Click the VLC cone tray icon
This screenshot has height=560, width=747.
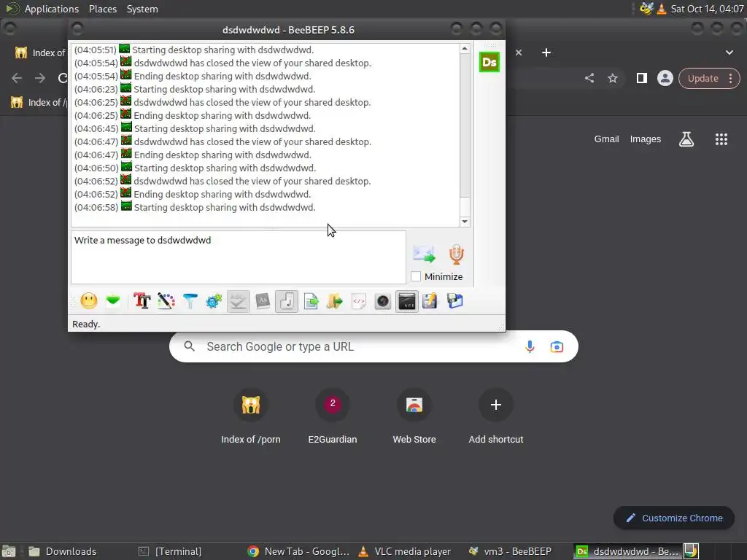662,9
